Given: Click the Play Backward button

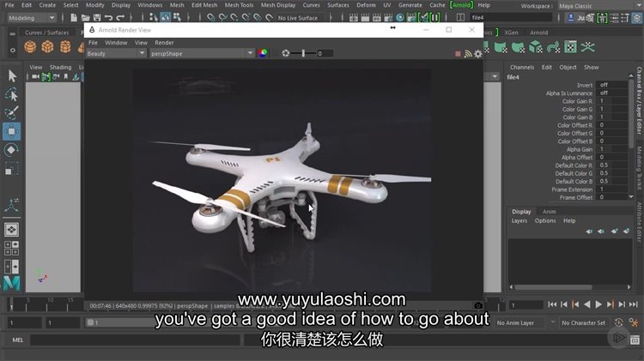Looking at the screenshot, I should 587,304.
